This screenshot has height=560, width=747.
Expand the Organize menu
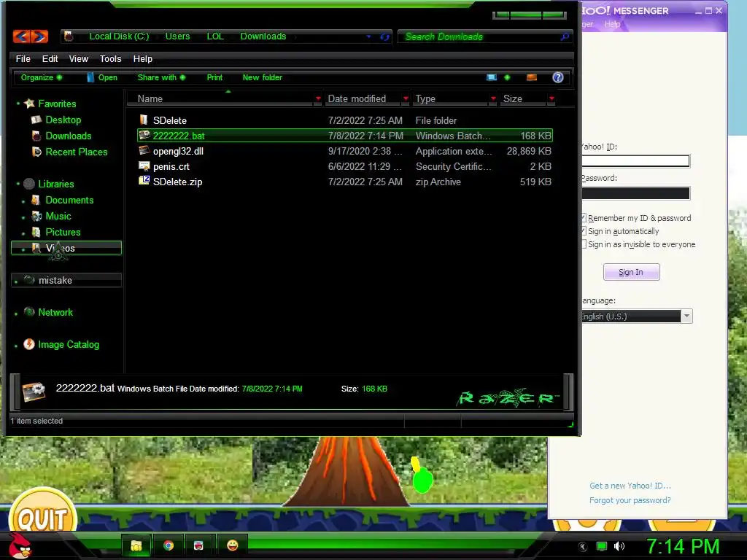coord(41,77)
